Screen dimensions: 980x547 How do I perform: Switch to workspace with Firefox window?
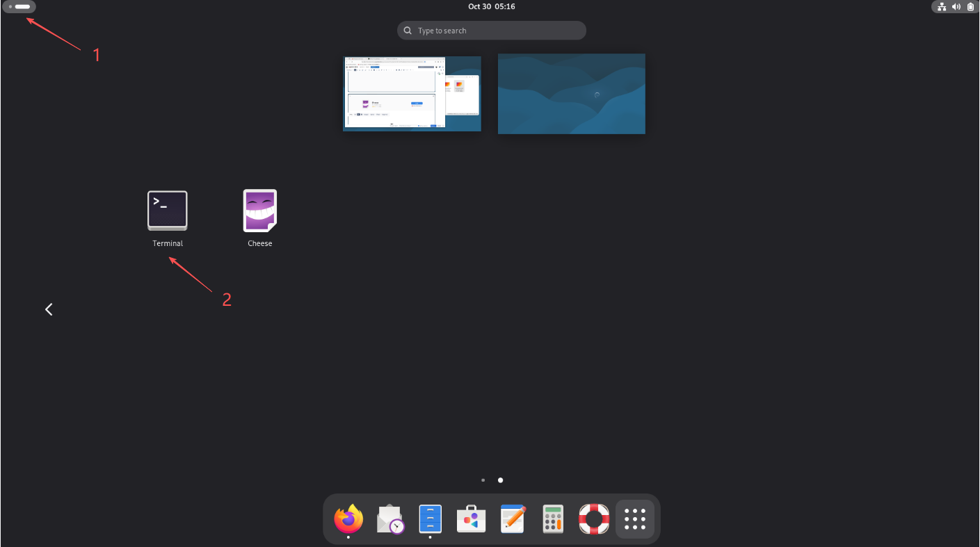(412, 94)
